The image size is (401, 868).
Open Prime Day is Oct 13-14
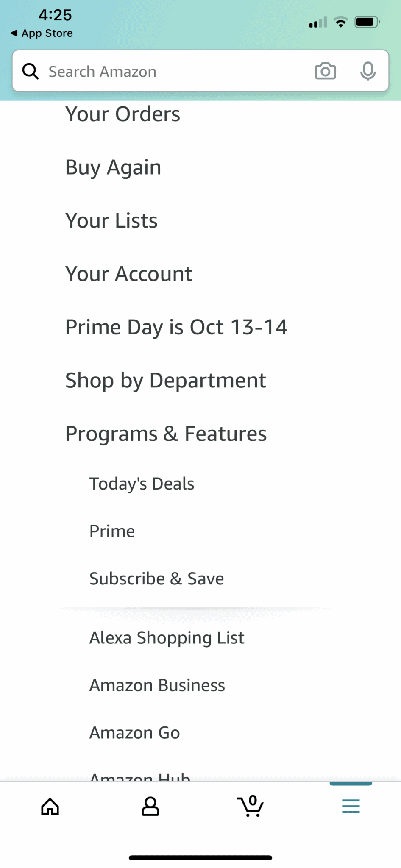click(176, 327)
